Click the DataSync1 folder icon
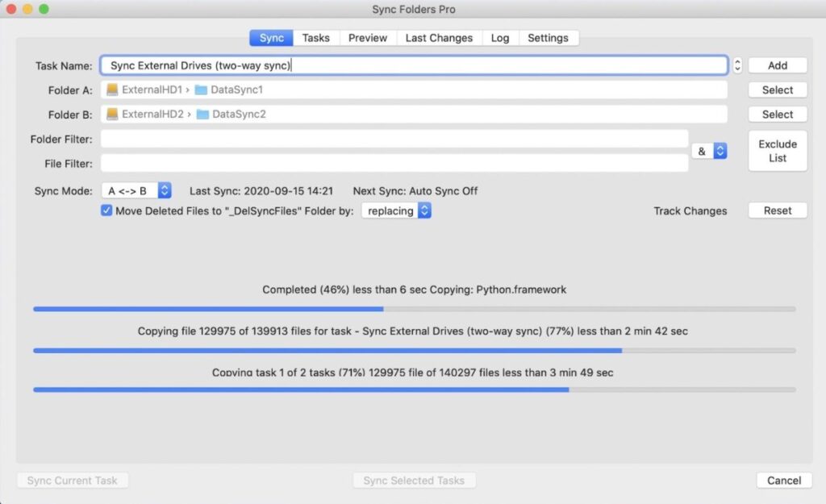Screen dimensions: 826x504 pos(201,90)
